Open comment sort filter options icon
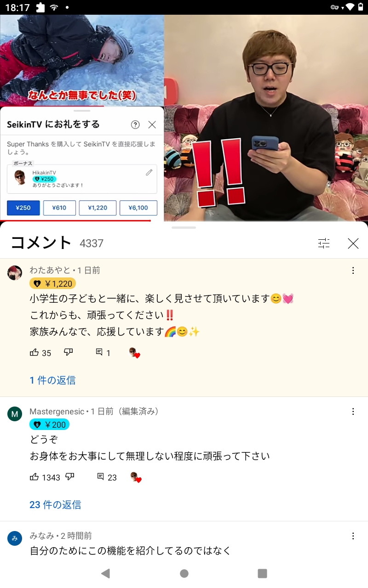This screenshot has width=368, height=588. click(x=324, y=243)
